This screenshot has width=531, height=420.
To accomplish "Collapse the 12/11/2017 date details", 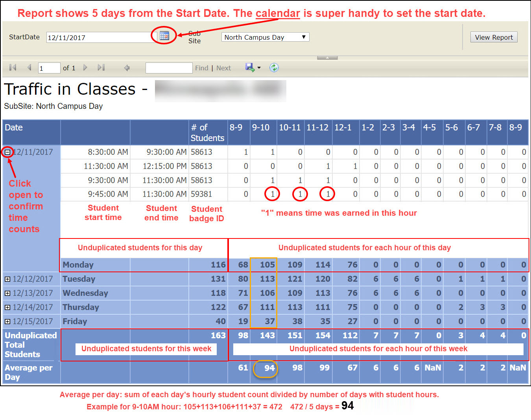I will (7, 152).
